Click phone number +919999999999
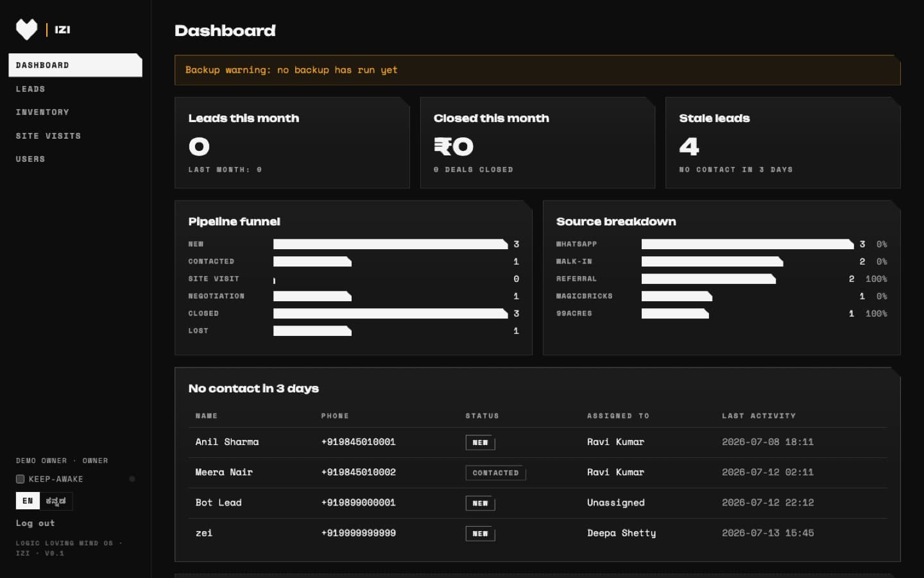This screenshot has width=924, height=578. (x=358, y=533)
